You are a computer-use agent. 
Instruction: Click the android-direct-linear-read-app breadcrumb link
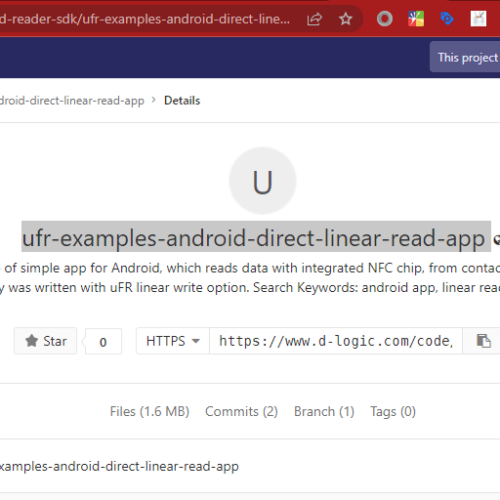[x=72, y=100]
